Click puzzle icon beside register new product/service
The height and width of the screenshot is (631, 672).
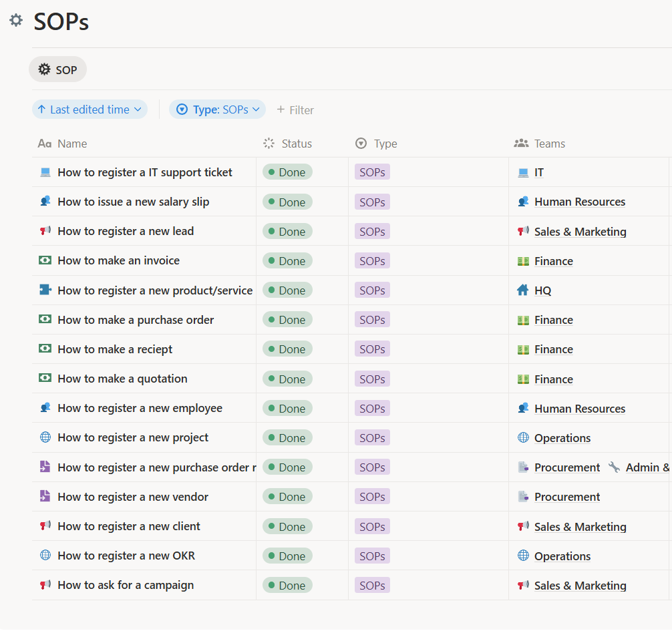(45, 290)
